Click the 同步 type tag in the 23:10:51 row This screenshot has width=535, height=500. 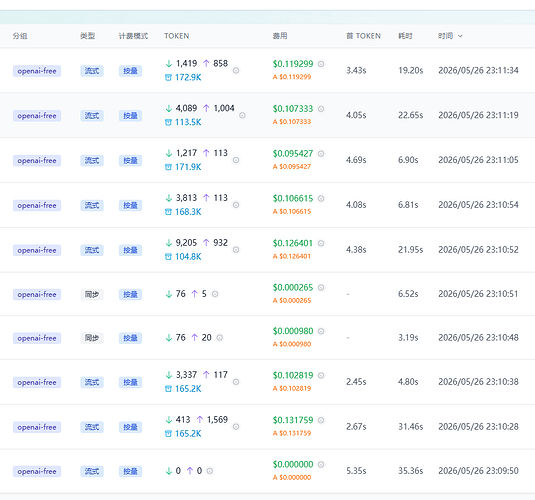[92, 294]
